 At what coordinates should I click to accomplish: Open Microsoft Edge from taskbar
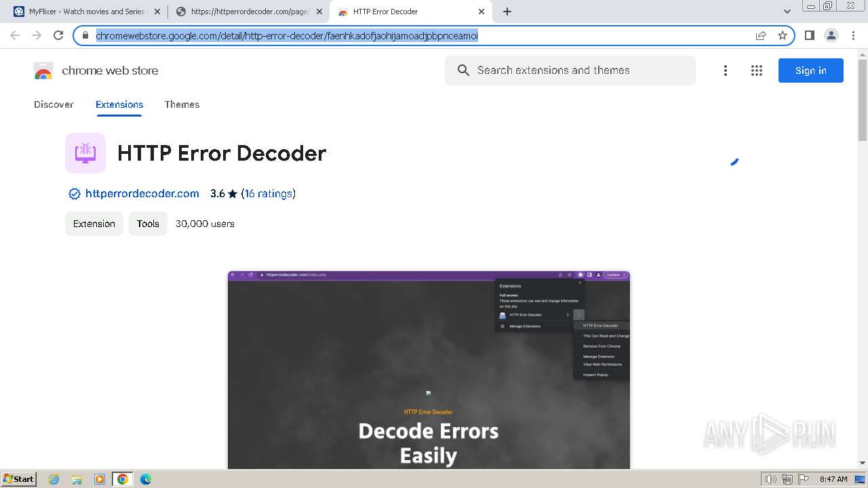click(x=145, y=479)
